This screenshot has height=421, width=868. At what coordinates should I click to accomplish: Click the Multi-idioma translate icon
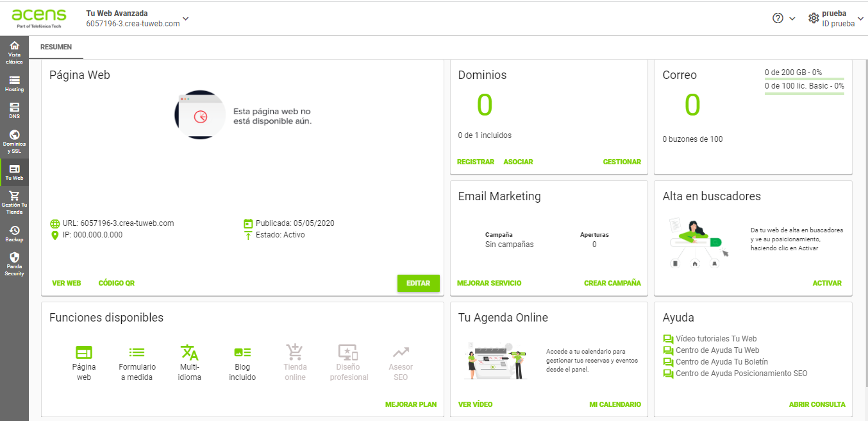click(x=190, y=352)
